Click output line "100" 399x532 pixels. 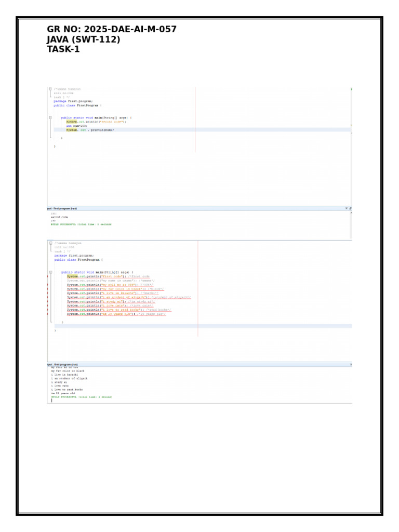(x=54, y=220)
